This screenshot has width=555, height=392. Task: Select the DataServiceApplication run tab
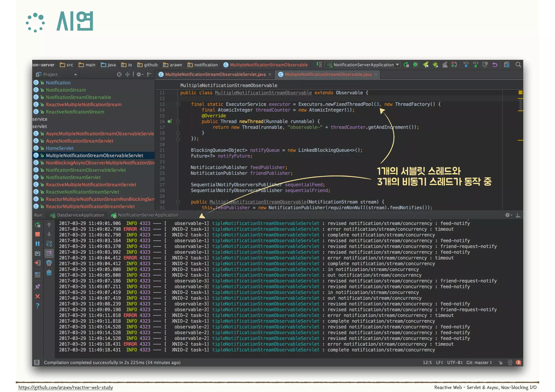tap(80, 215)
